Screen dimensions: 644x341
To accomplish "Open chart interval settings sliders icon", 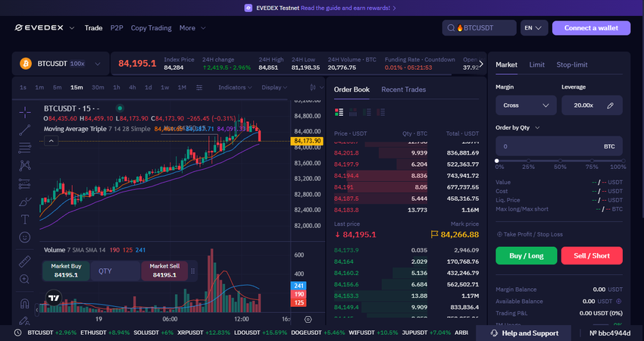I will coord(199,87).
